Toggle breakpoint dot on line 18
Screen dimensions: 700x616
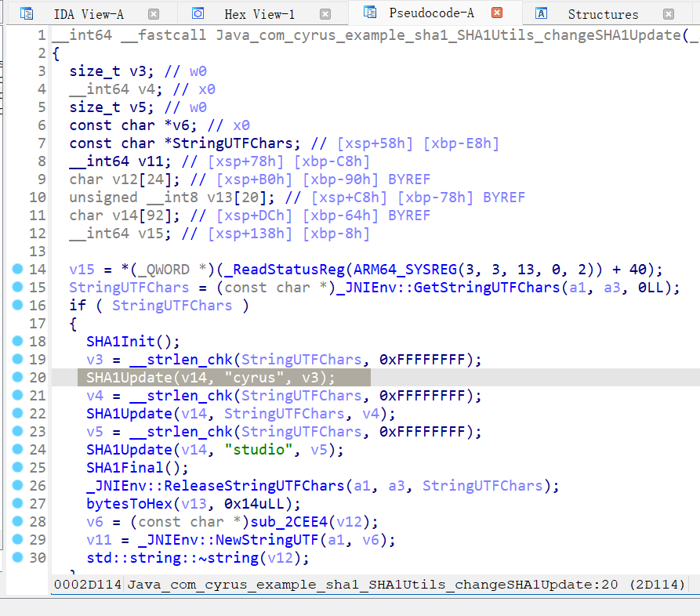point(17,341)
